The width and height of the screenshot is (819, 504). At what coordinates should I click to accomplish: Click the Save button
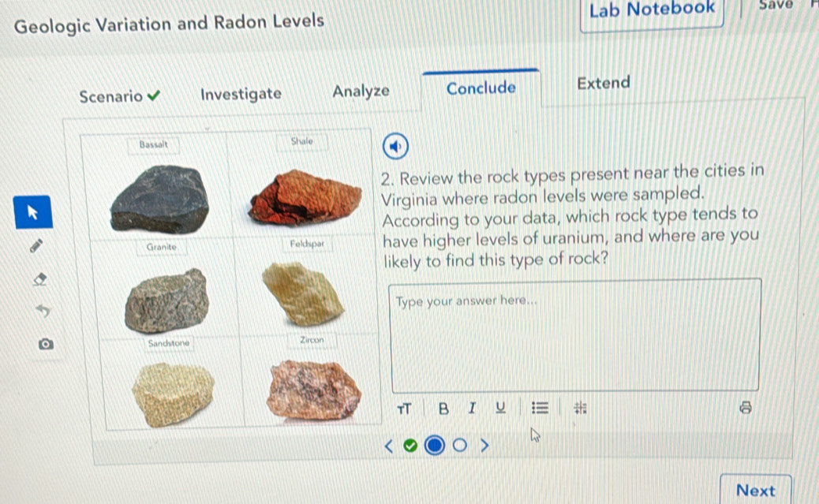(x=776, y=5)
